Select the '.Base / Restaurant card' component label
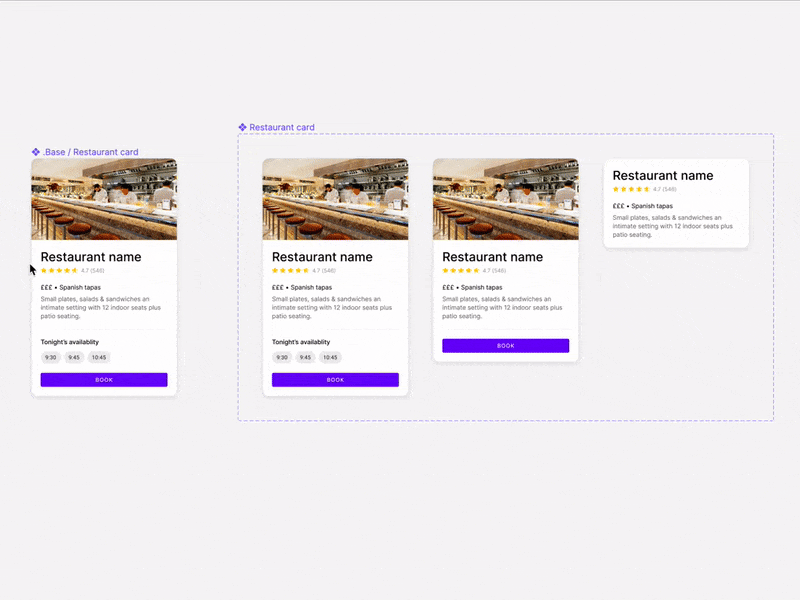The height and width of the screenshot is (600, 800). (x=90, y=152)
